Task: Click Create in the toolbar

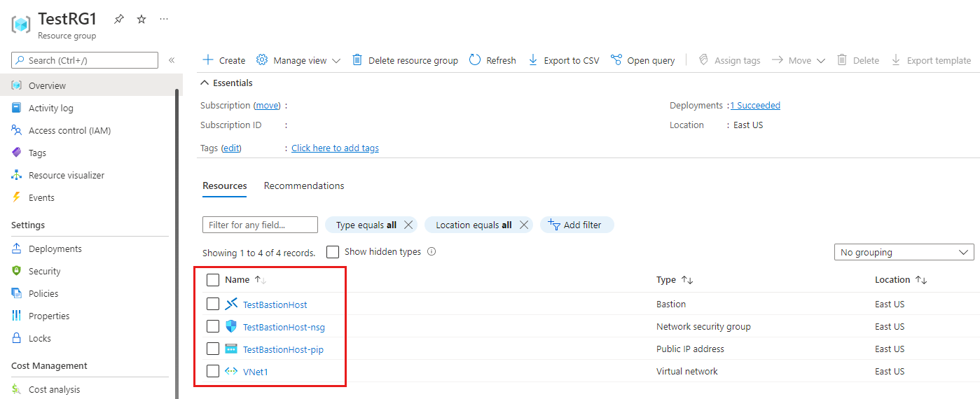Action: pos(223,60)
